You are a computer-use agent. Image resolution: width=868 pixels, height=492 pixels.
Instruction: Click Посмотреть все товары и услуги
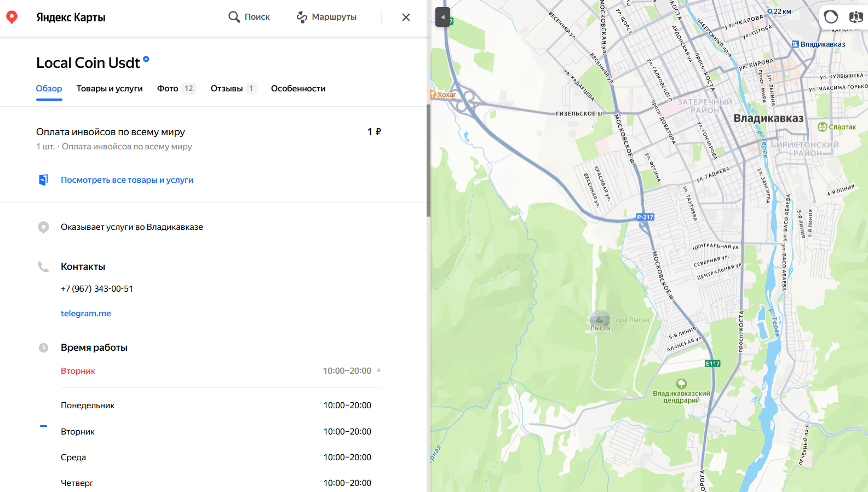pyautogui.click(x=127, y=180)
